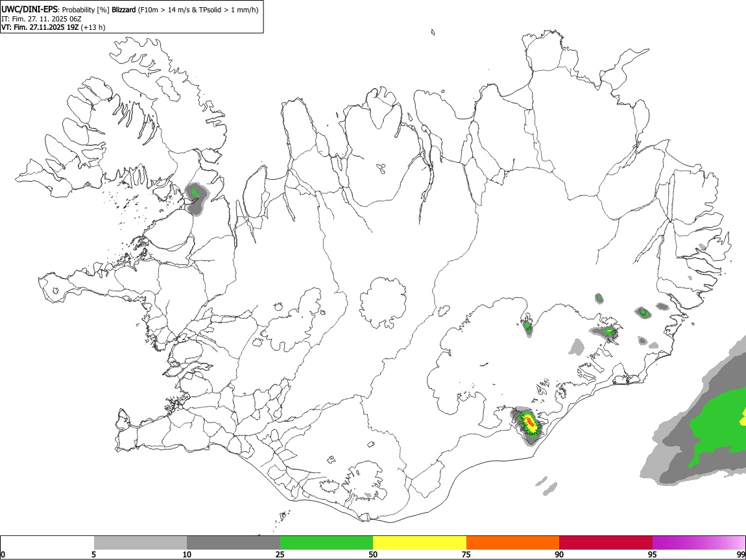Click the blizzard hotspot on southeast coast
Viewport: 746px width, 560px height.
529,425
